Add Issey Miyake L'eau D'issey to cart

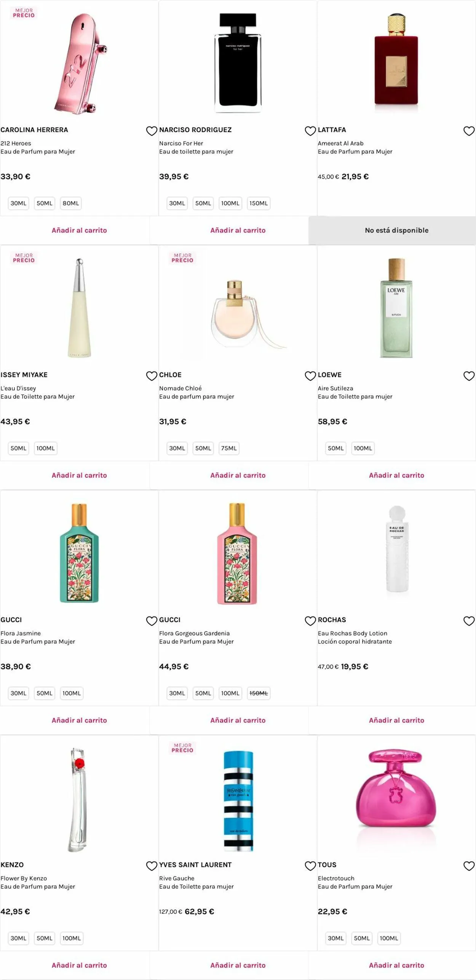(x=79, y=475)
